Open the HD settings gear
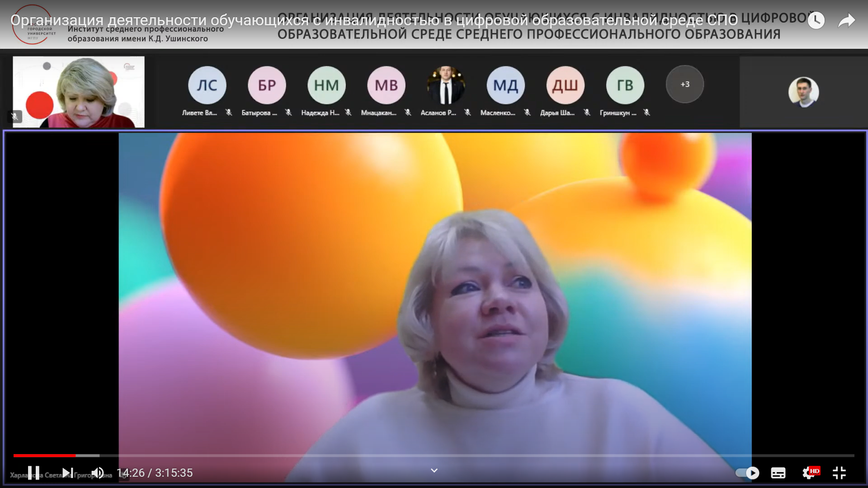Image resolution: width=868 pixels, height=488 pixels. pos(809,473)
